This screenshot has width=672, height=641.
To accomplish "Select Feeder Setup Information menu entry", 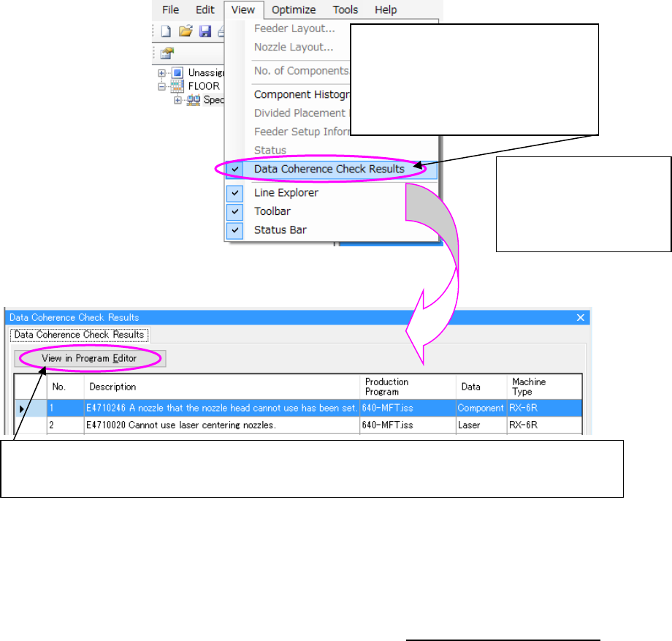I will [302, 132].
